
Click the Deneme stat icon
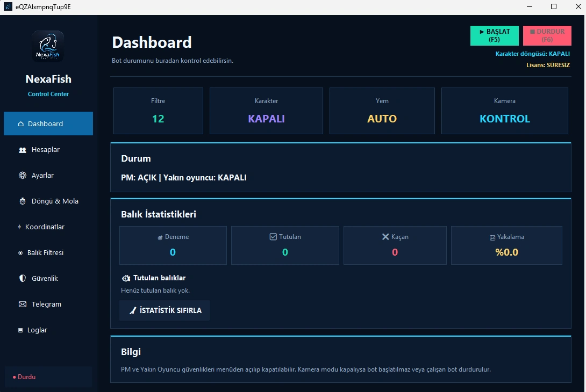click(x=160, y=237)
